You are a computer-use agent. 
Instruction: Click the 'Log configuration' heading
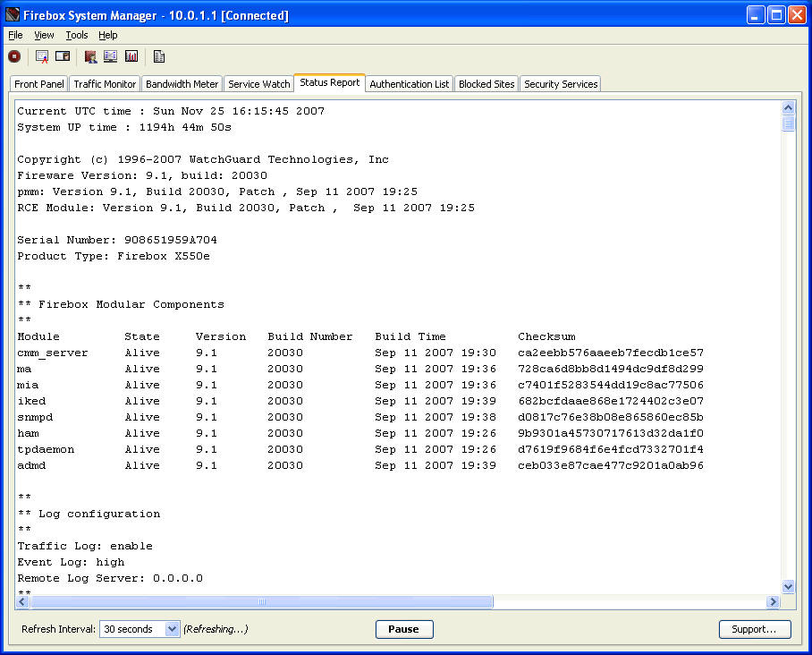99,514
